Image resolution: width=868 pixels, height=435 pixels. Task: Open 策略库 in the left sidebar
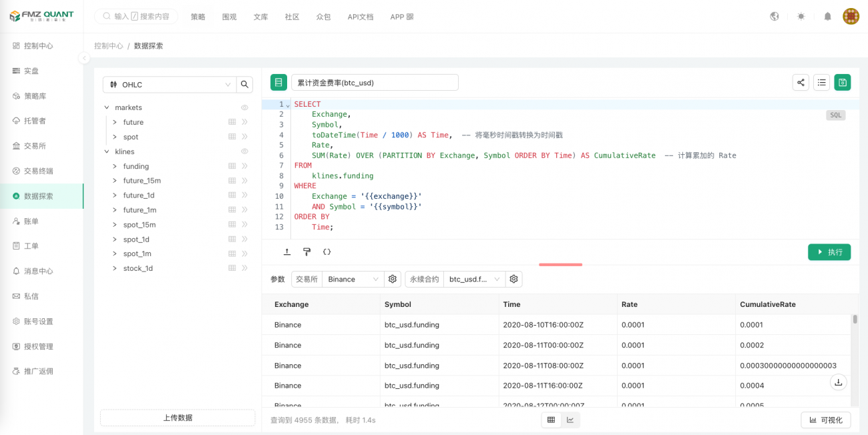35,96
